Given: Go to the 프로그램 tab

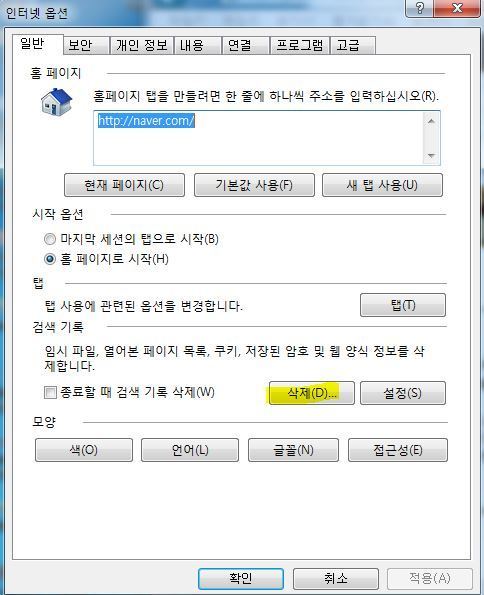Looking at the screenshot, I should pyautogui.click(x=300, y=46).
